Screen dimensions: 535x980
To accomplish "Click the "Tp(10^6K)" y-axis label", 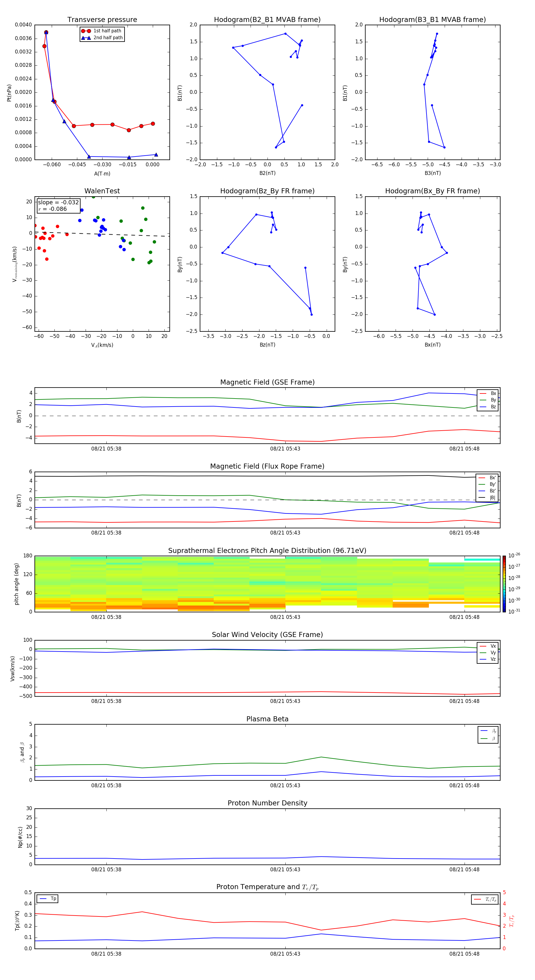I will click(x=17, y=921).
